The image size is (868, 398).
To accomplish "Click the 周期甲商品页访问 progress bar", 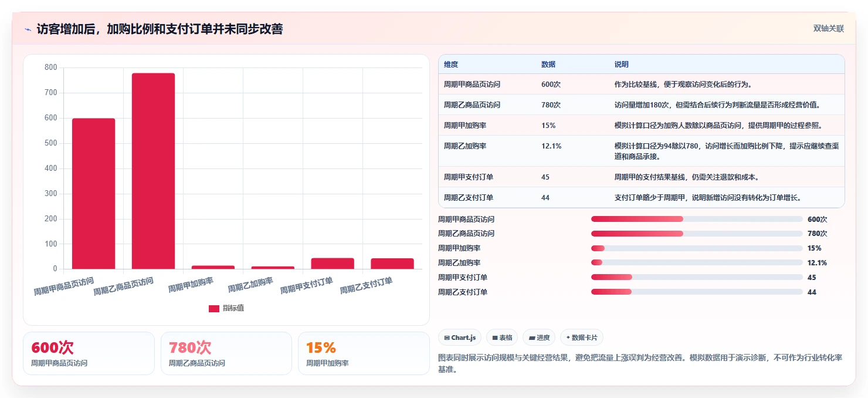I will click(697, 219).
